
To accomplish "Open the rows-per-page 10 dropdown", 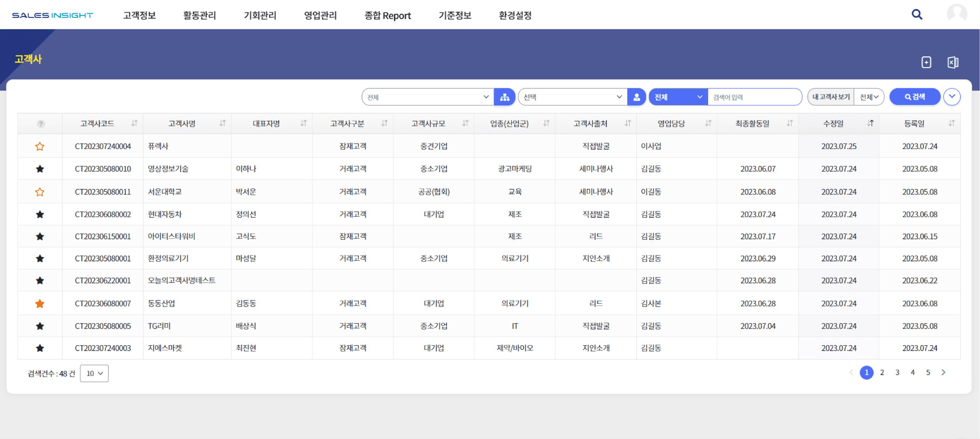I will click(x=94, y=373).
